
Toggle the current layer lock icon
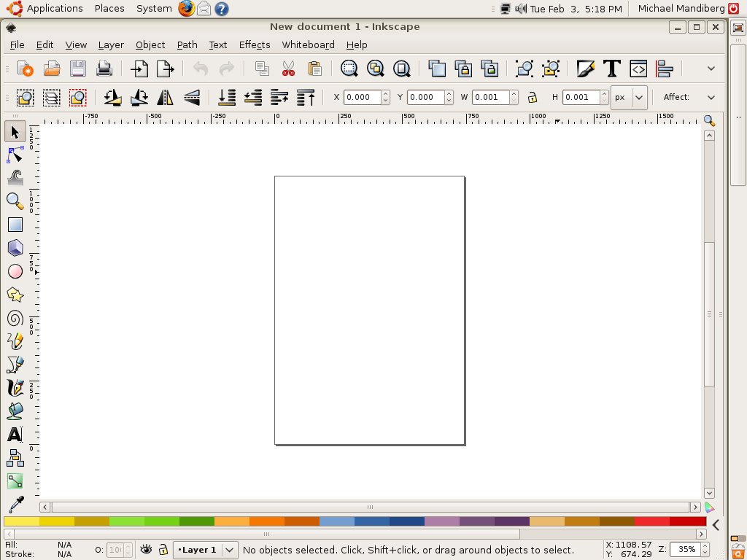point(163,550)
